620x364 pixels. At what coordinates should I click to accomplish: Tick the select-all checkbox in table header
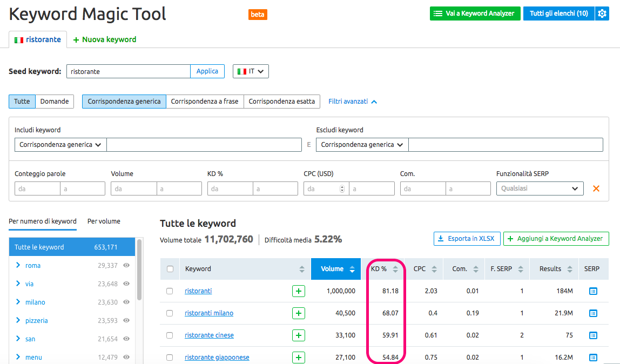tap(170, 269)
